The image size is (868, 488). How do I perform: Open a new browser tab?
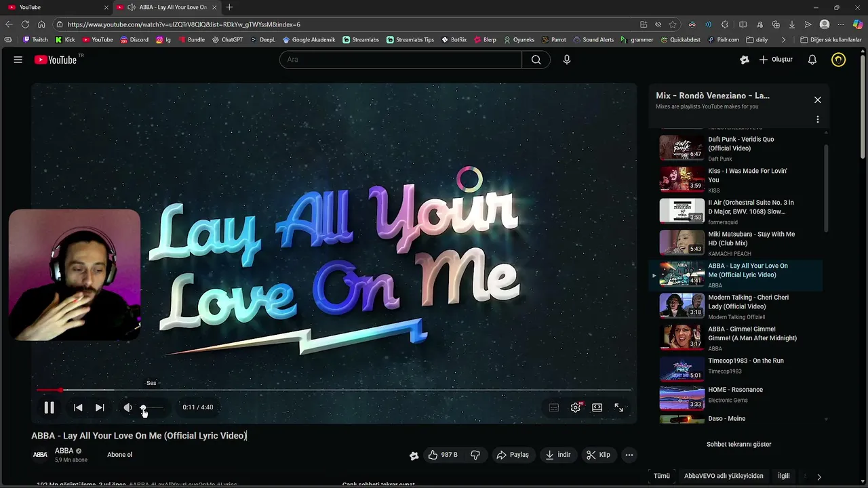point(229,7)
